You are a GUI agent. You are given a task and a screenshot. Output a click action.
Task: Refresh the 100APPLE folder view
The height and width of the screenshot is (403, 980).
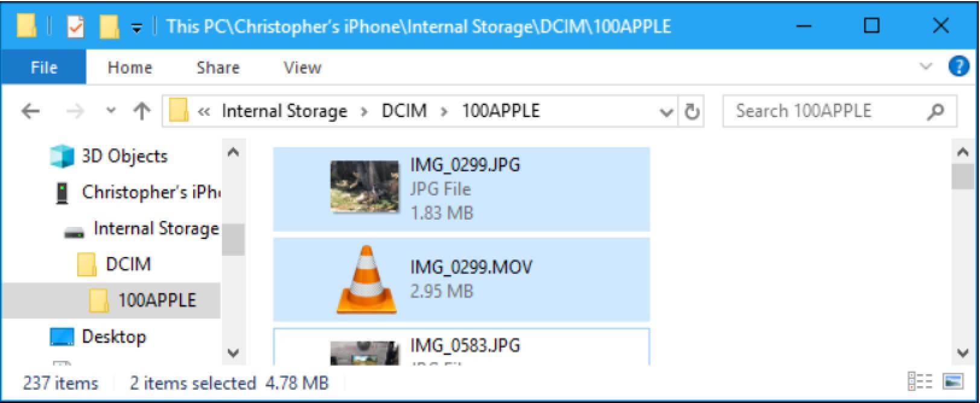692,112
